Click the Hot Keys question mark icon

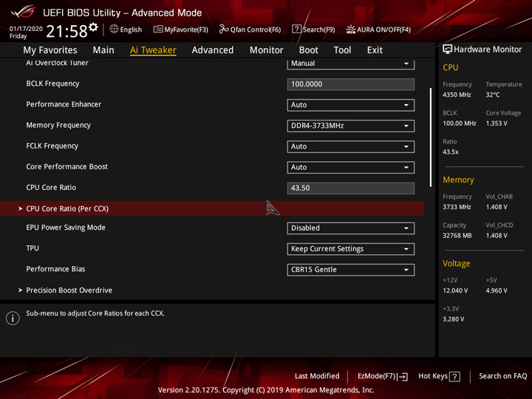pos(454,376)
